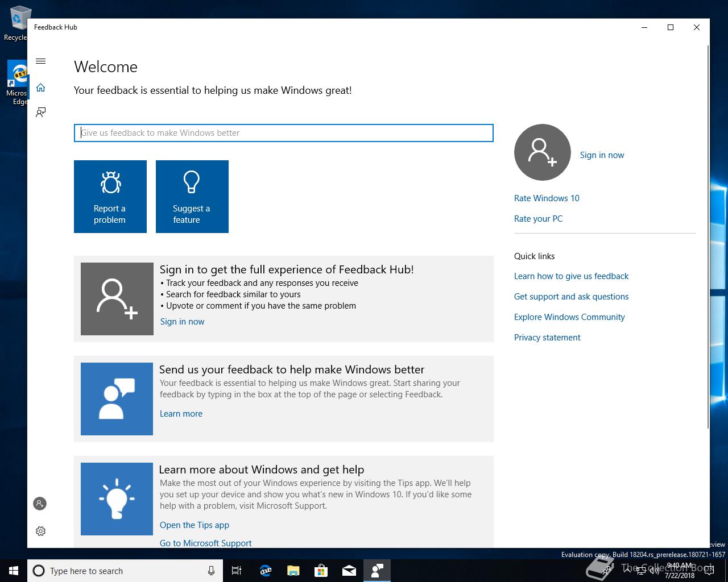Go to Home in the sidebar

coord(40,88)
